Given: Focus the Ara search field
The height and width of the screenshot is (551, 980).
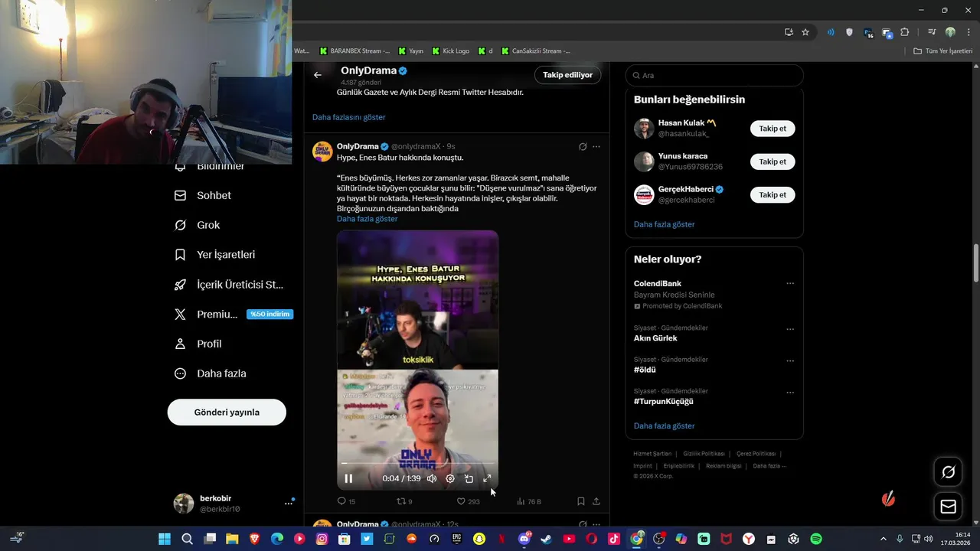Looking at the screenshot, I should click(714, 75).
